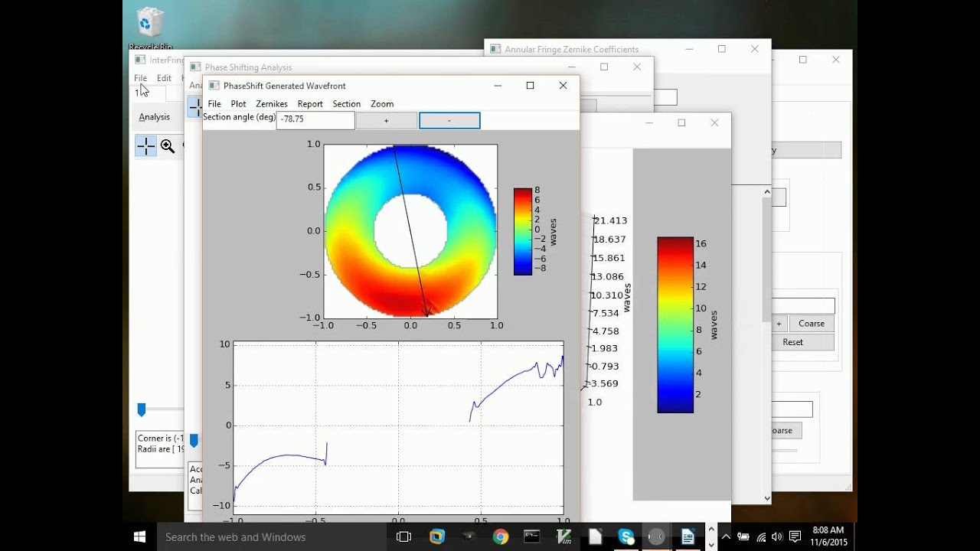Click small + button left of Coarse
This screenshot has height=551, width=980.
pos(779,324)
